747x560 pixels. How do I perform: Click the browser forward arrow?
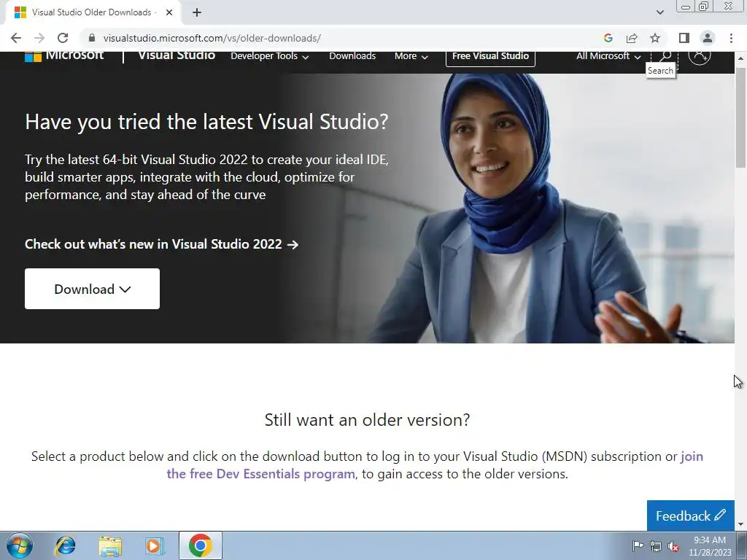tap(39, 38)
